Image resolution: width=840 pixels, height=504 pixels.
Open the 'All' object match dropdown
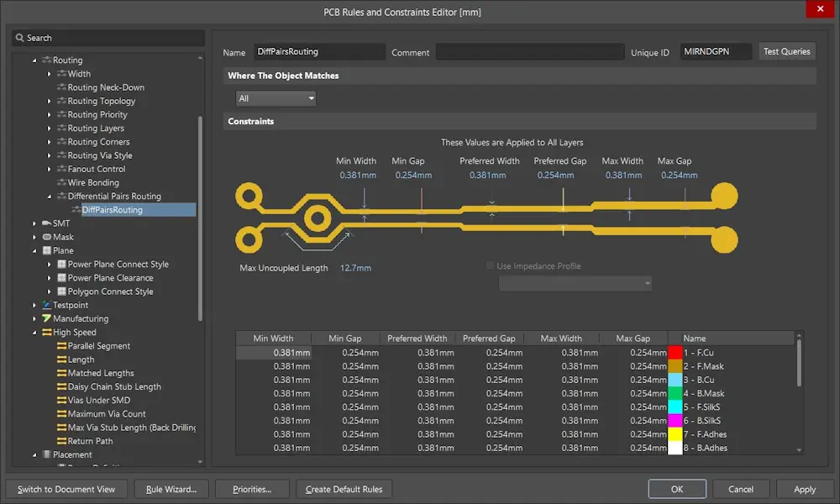pos(276,98)
